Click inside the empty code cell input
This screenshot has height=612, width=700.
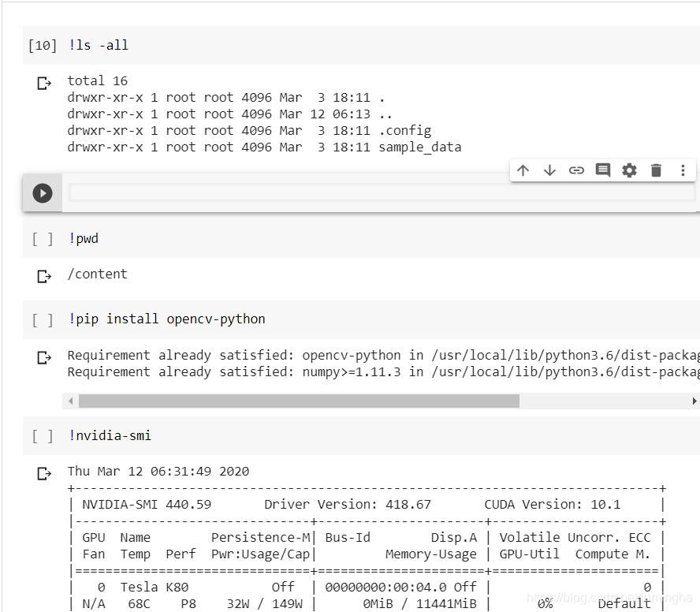pyautogui.click(x=382, y=193)
